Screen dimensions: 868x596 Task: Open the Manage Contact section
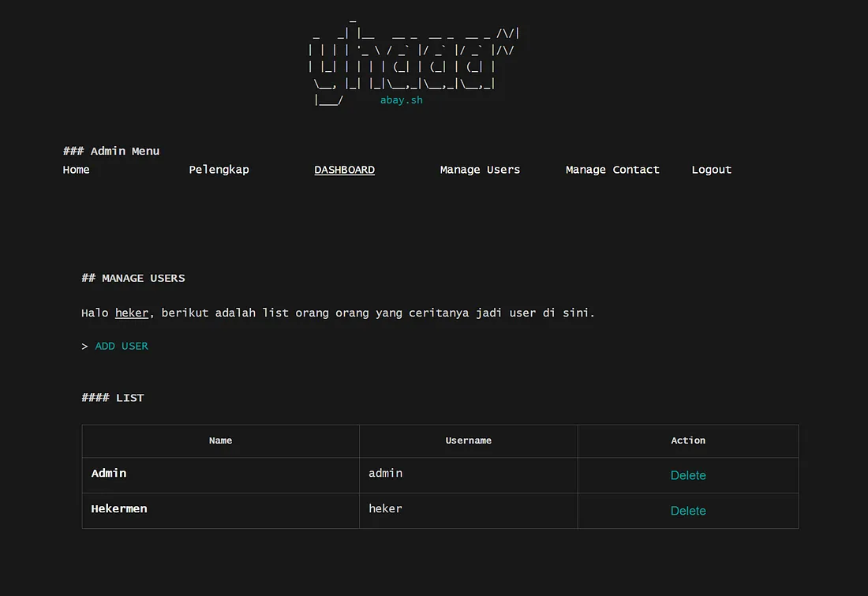[x=612, y=169]
